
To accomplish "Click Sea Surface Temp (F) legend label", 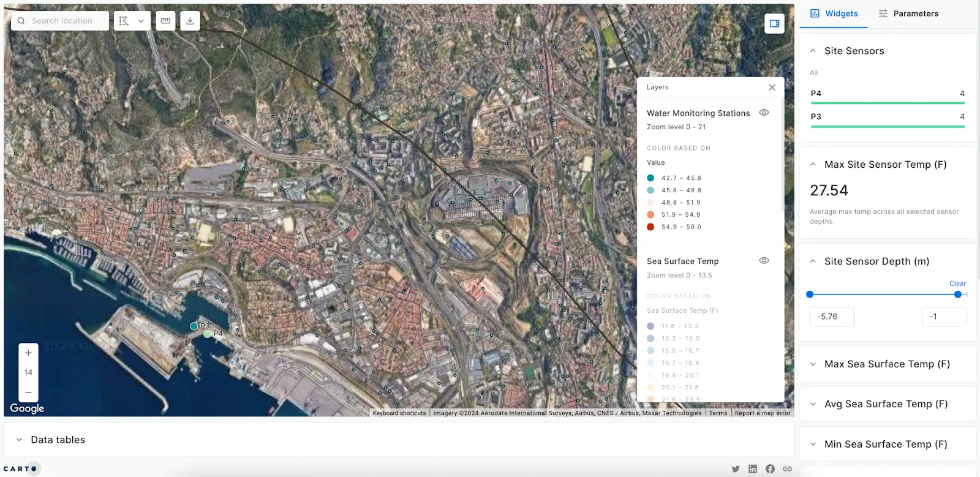I will pos(682,311).
